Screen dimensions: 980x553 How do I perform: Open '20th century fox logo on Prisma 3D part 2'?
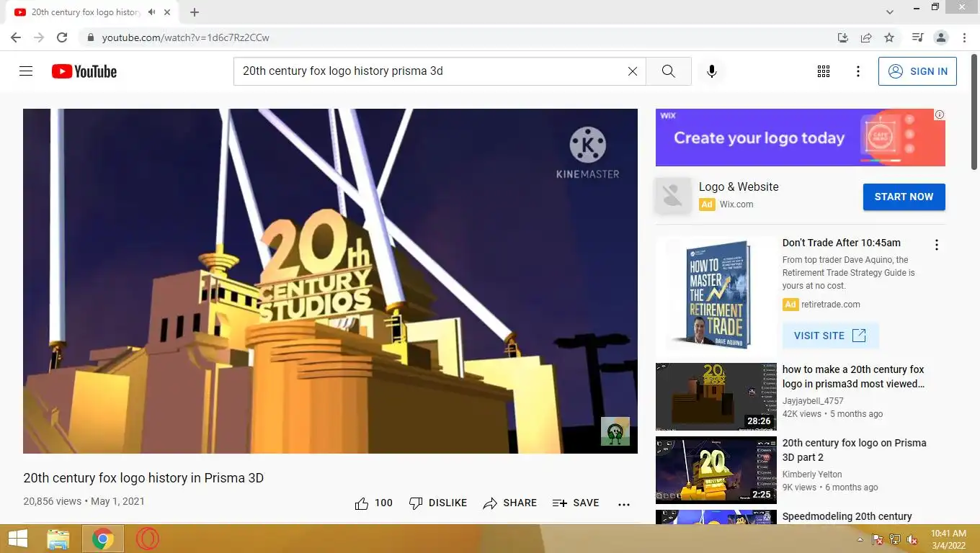[855, 450]
